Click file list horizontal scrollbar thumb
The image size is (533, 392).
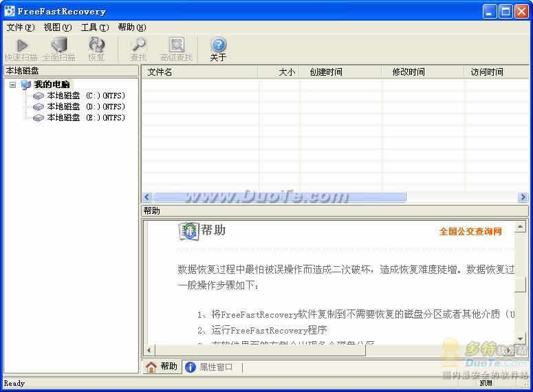280,197
